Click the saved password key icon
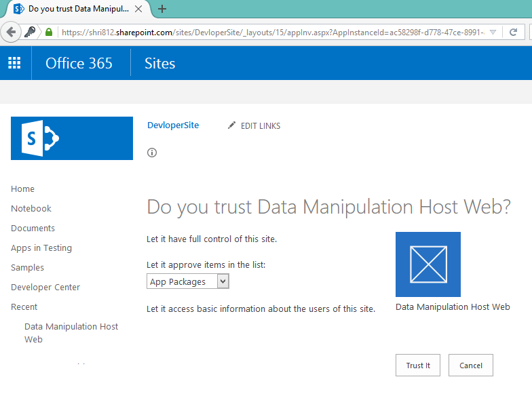Screen dimensions: 532x396 [x=30, y=33]
